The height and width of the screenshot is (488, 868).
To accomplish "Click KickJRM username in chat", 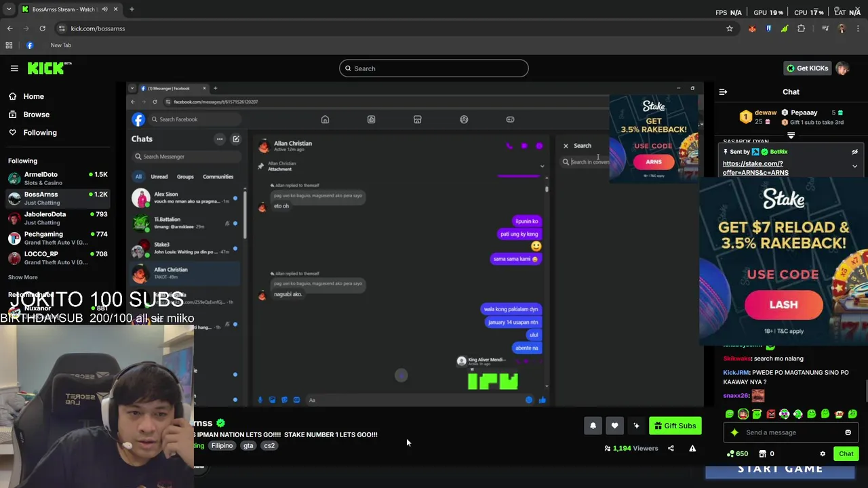I will pos(736,373).
